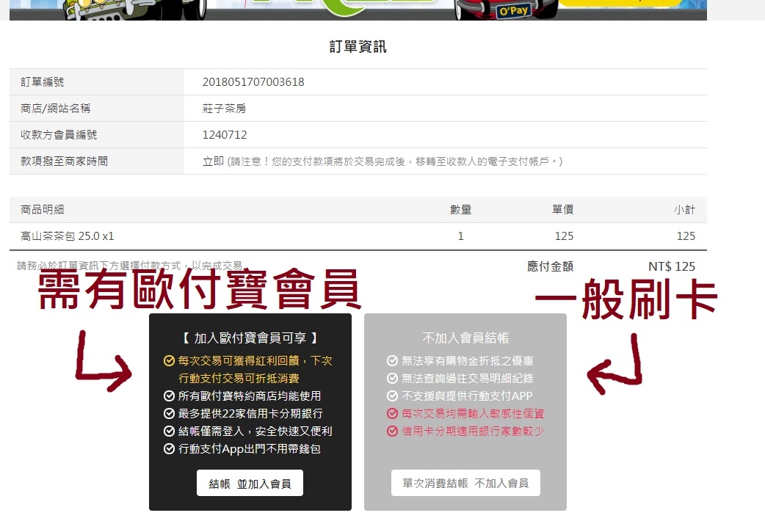Image resolution: width=765 pixels, height=532 pixels.
Task: Click red checkmark beside 每次交易均需輸入敏感性個資
Action: coord(393,414)
